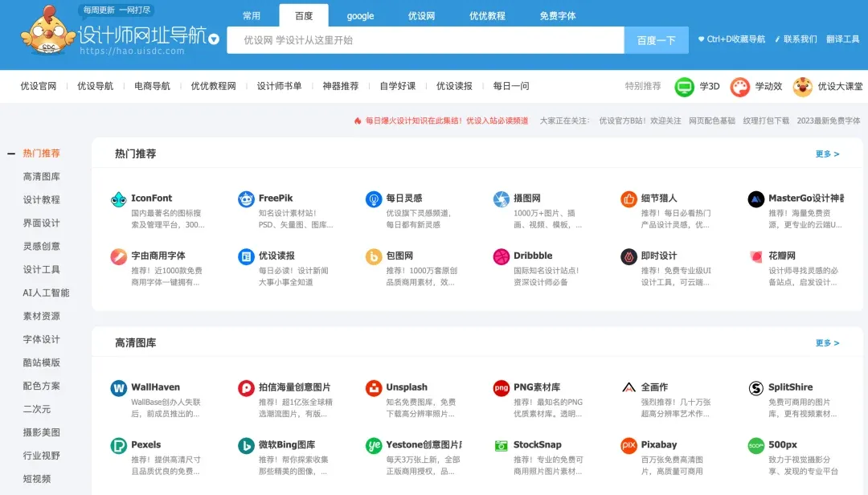Screen dimensions: 868x495
Task: Click the 百度一下 search button
Action: pos(656,40)
